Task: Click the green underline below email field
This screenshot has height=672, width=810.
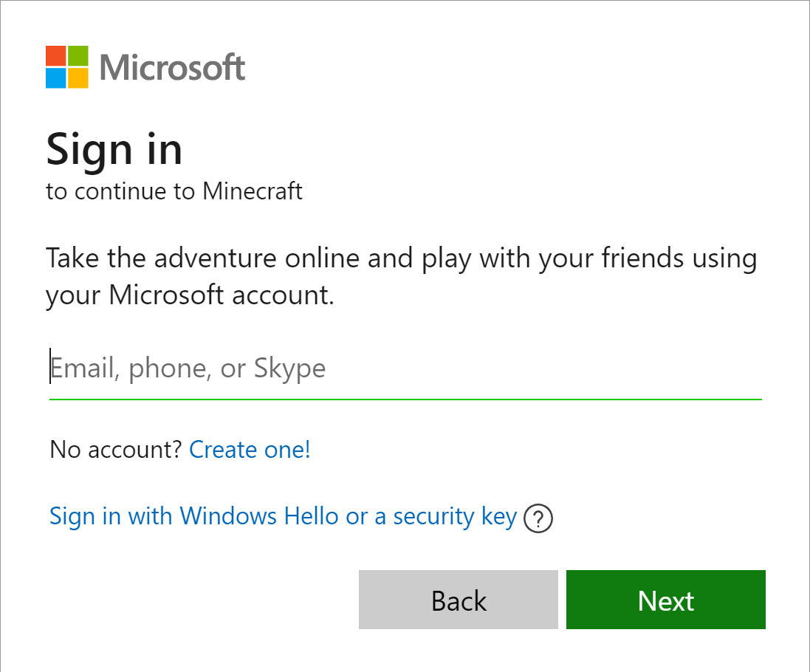Action: (405, 399)
